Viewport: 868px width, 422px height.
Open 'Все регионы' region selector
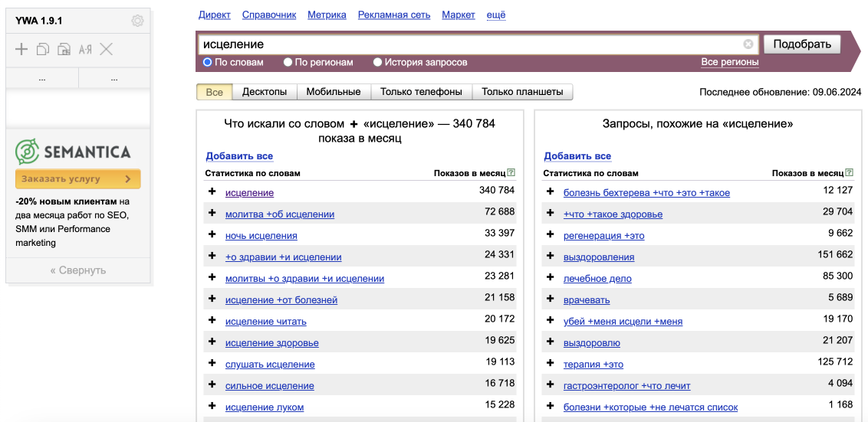pyautogui.click(x=730, y=62)
